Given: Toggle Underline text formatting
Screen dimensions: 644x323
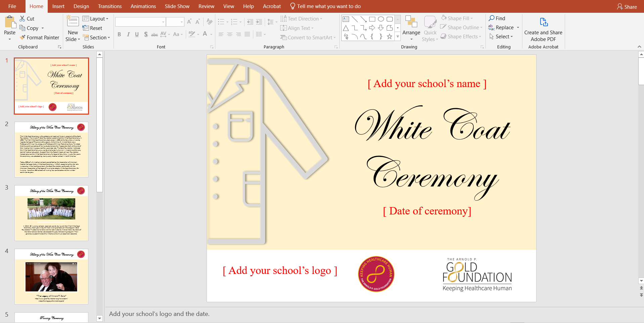Looking at the screenshot, I should pos(137,34).
